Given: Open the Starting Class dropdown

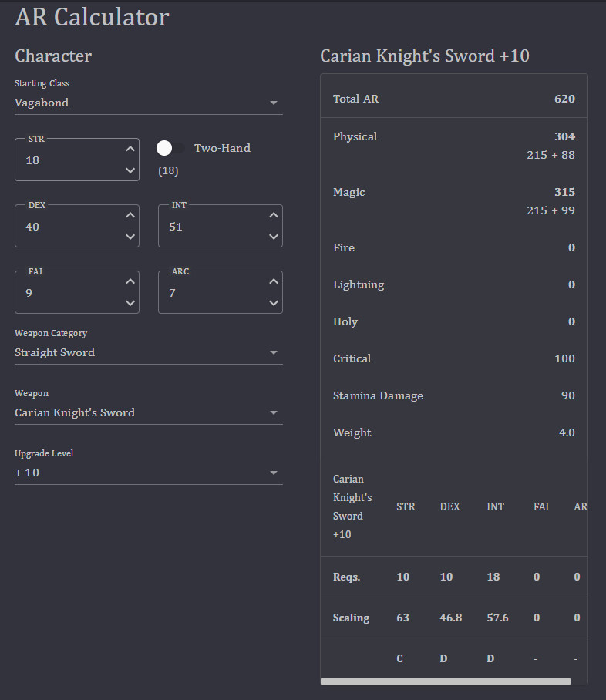Looking at the screenshot, I should point(148,103).
